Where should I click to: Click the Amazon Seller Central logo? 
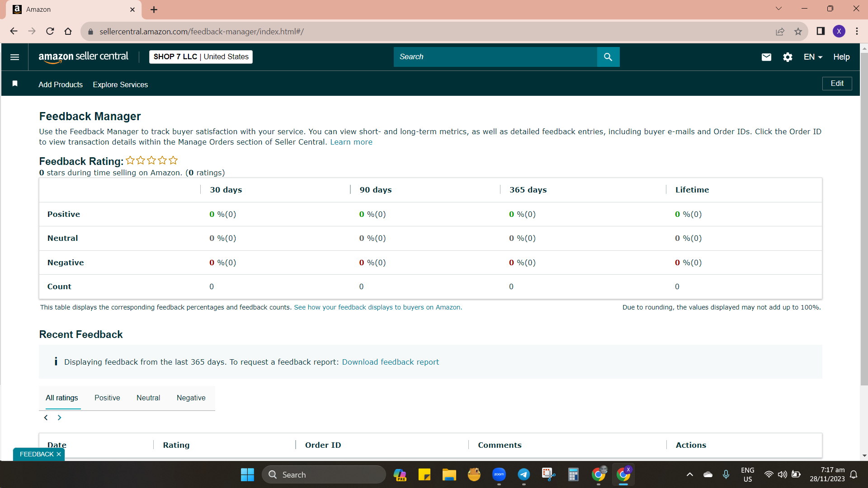coord(84,57)
